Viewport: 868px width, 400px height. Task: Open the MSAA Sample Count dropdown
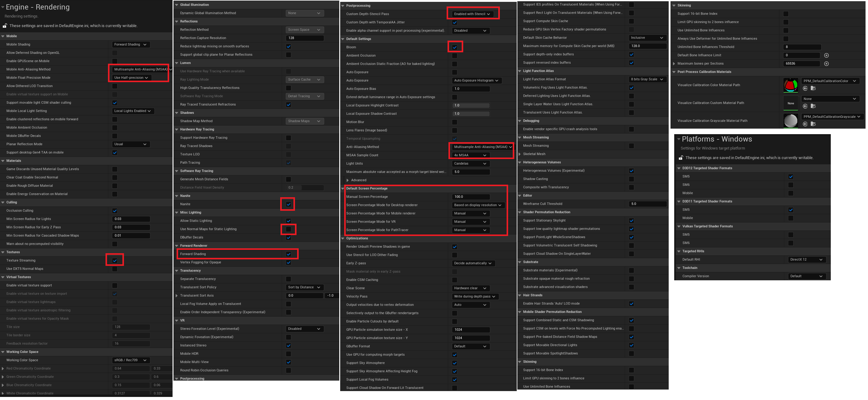click(470, 155)
